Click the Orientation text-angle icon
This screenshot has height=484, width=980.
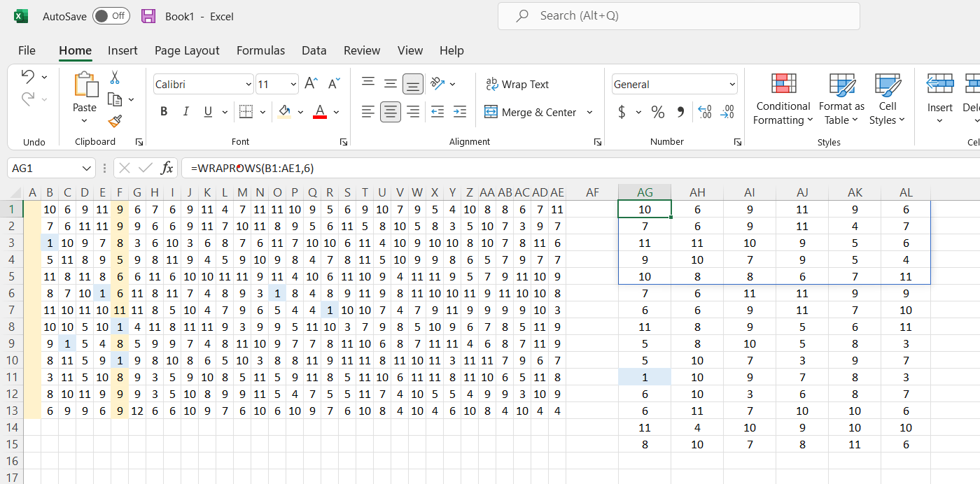pyautogui.click(x=438, y=83)
